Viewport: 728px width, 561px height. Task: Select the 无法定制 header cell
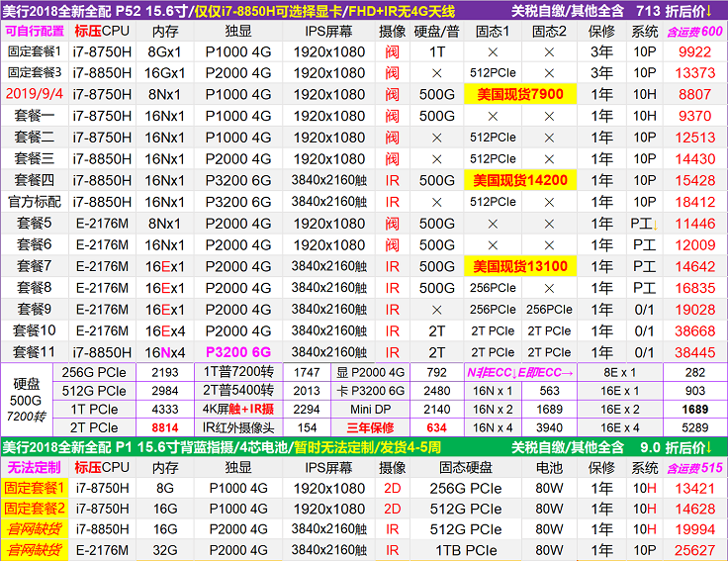coord(35,468)
